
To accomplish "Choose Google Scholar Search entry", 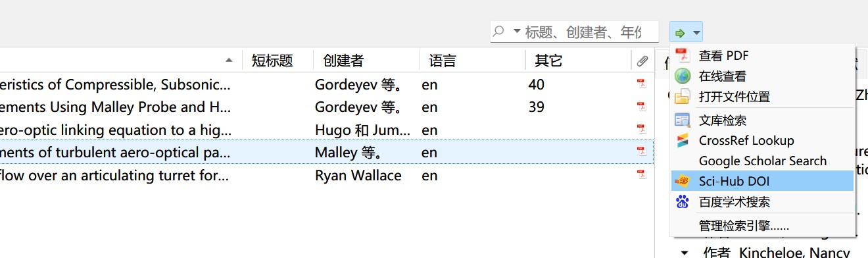I will (763, 161).
